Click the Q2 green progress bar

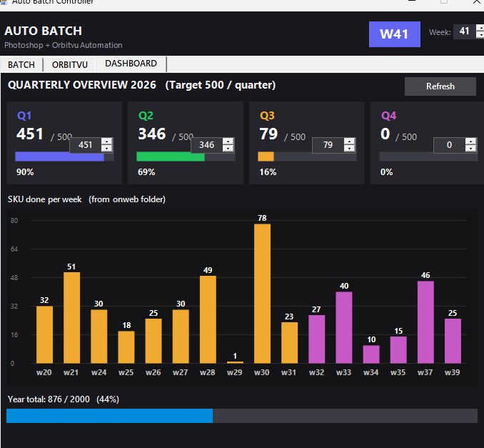click(x=186, y=156)
